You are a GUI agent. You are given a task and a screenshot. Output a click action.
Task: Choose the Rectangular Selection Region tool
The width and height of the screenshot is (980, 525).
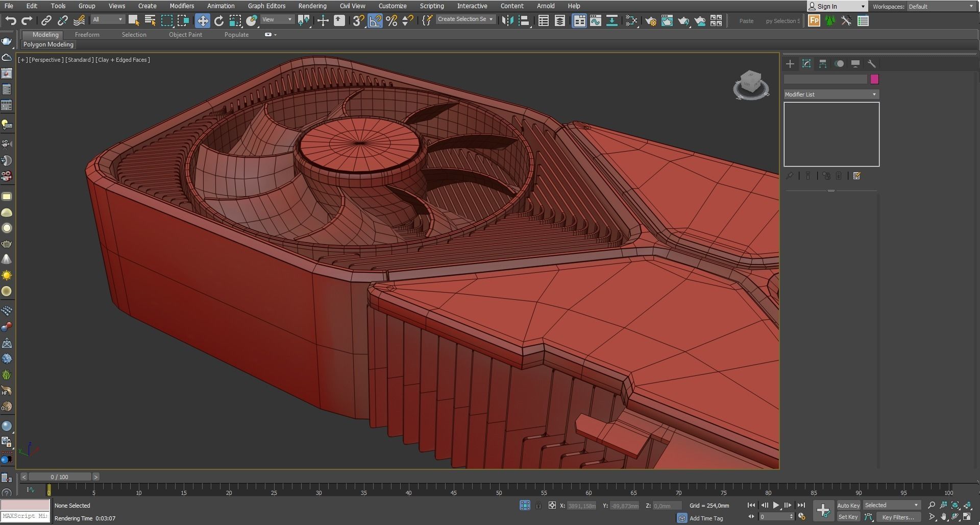pos(167,20)
